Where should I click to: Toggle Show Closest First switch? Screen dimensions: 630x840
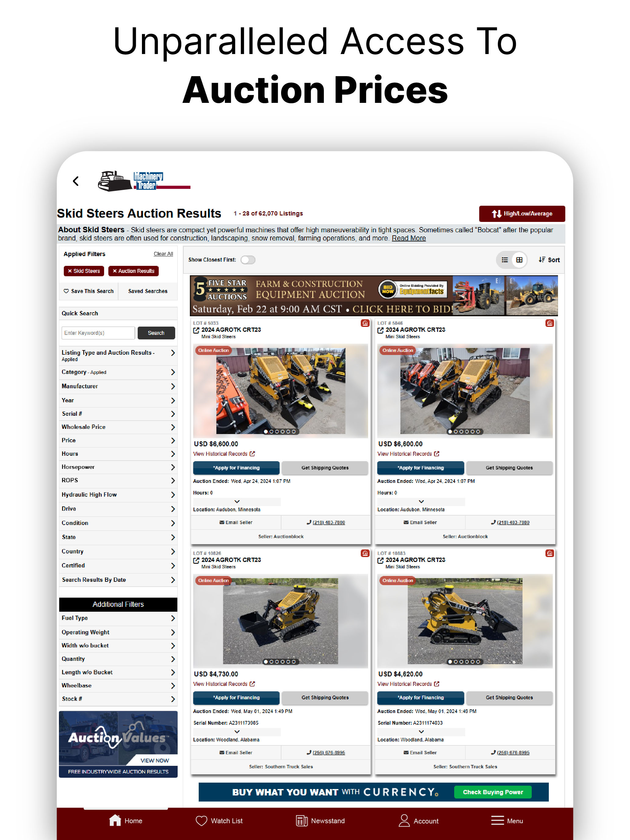(x=248, y=260)
